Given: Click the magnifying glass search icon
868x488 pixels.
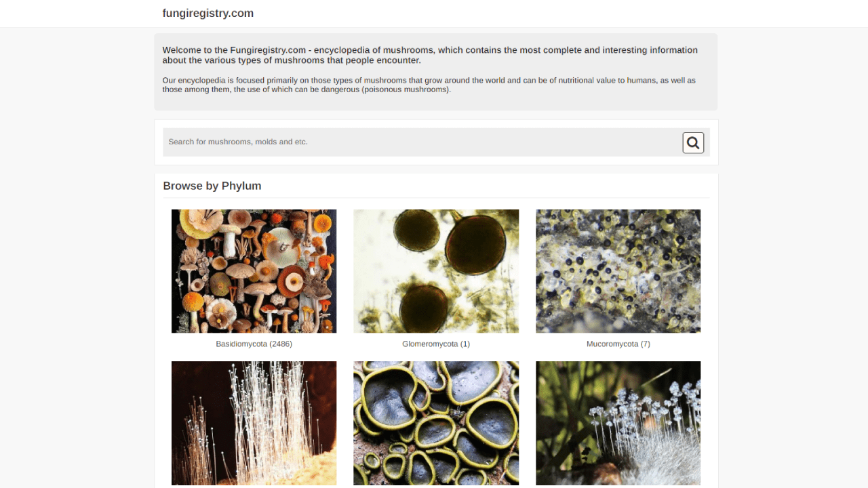Looking at the screenshot, I should [693, 142].
